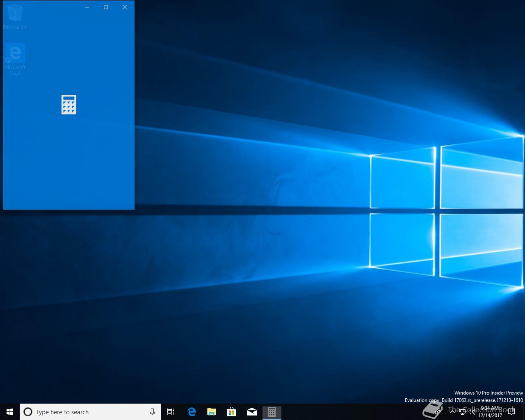The width and height of the screenshot is (525, 420).
Task: Show hidden system tray icons
Action: click(452, 411)
